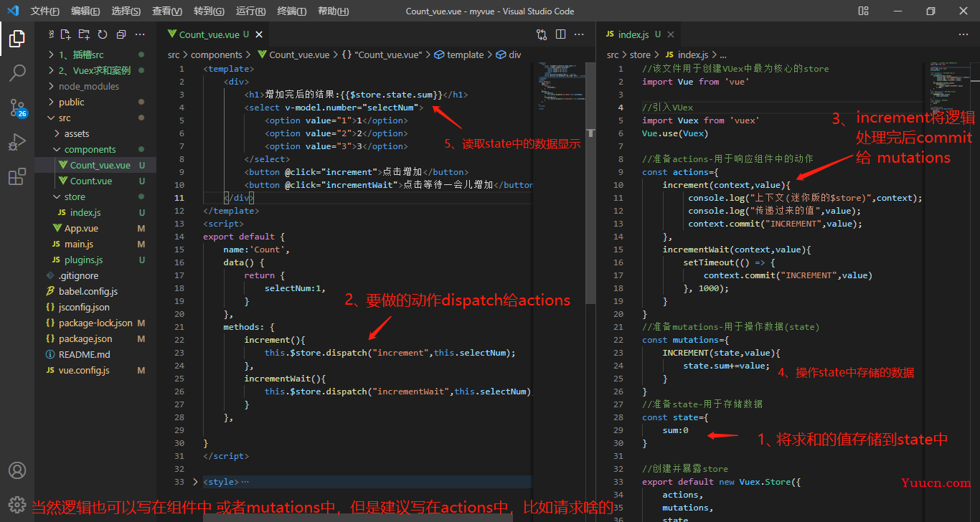This screenshot has width=980, height=522.
Task: Open the Extensions view
Action: [17, 176]
